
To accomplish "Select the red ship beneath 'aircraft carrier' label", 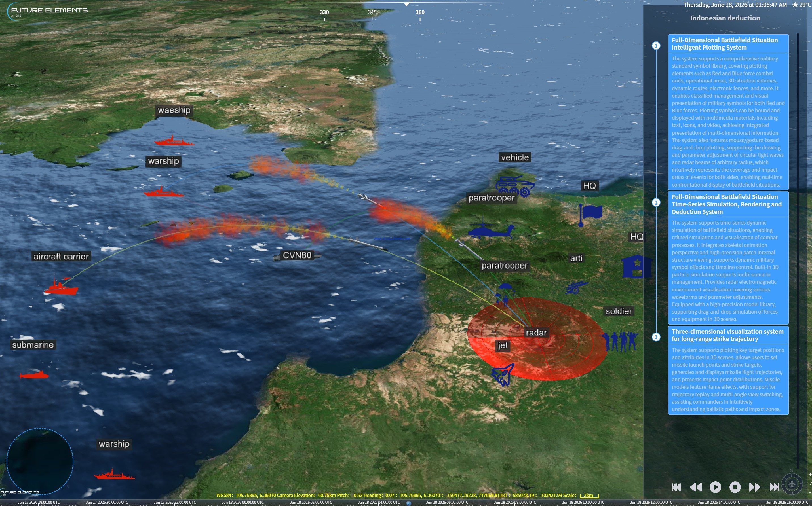I will (x=61, y=286).
